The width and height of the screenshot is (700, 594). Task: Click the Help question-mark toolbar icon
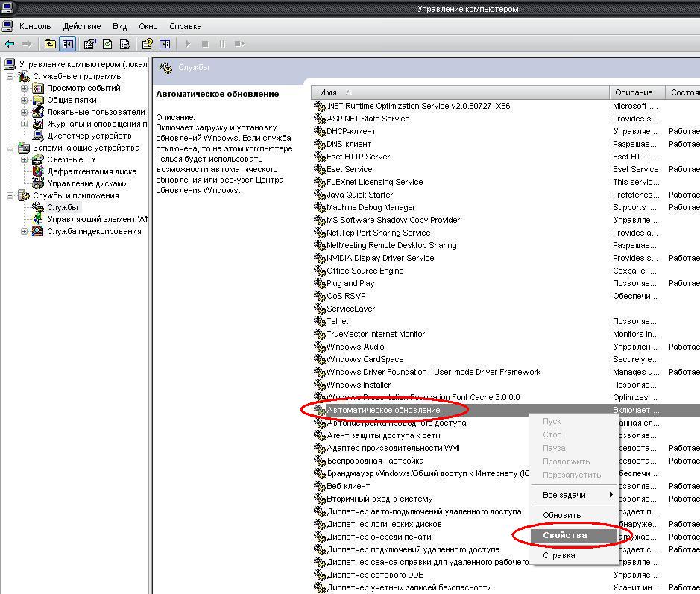(148, 44)
